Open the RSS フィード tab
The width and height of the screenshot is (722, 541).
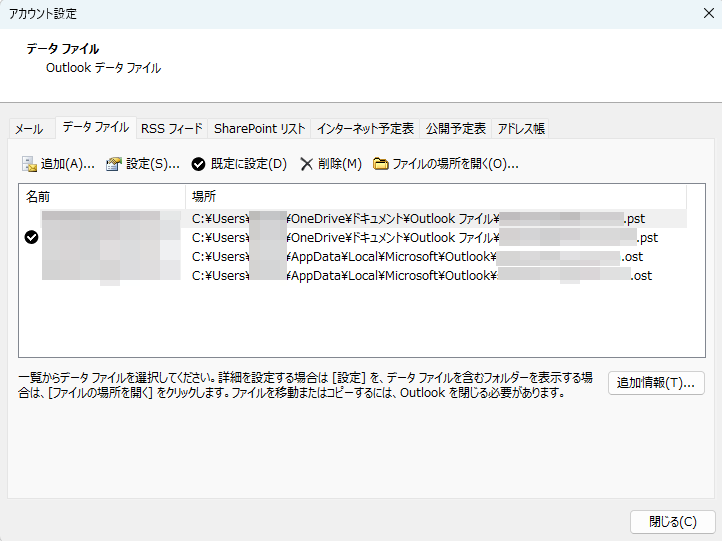point(171,129)
